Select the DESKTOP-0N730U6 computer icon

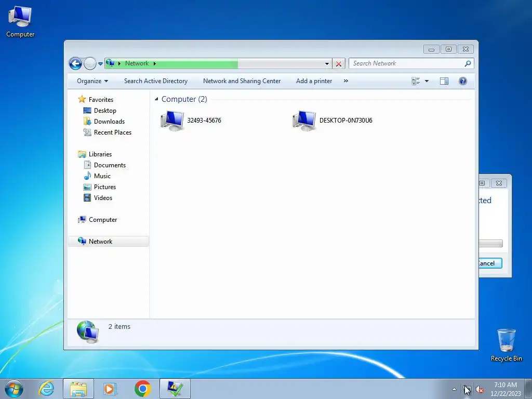[x=304, y=121]
